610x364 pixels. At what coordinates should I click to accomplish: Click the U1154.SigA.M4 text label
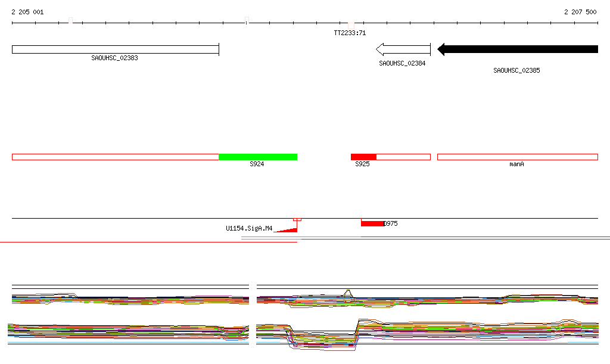click(249, 228)
